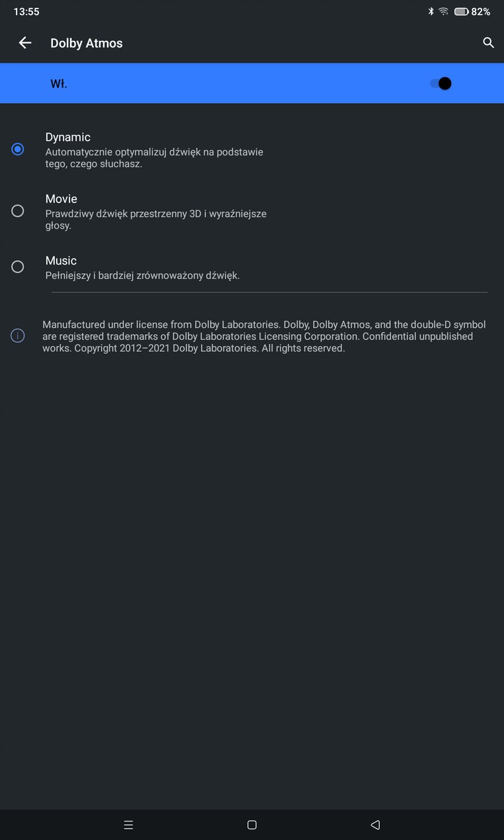Tap the Bluetooth status icon
This screenshot has height=840, width=504.
click(431, 11)
